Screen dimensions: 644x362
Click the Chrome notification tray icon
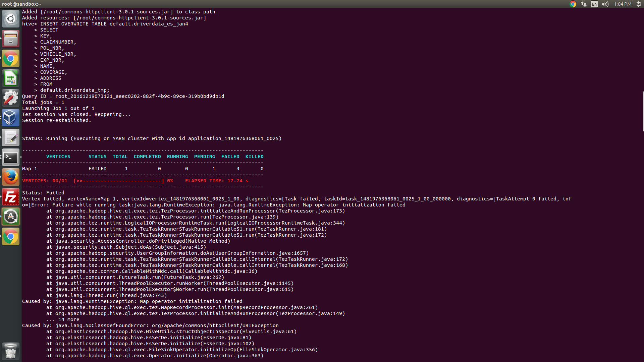573,4
